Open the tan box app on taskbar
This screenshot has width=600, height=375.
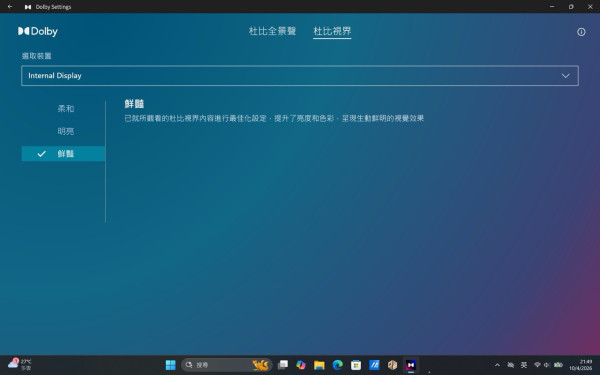coord(393,365)
